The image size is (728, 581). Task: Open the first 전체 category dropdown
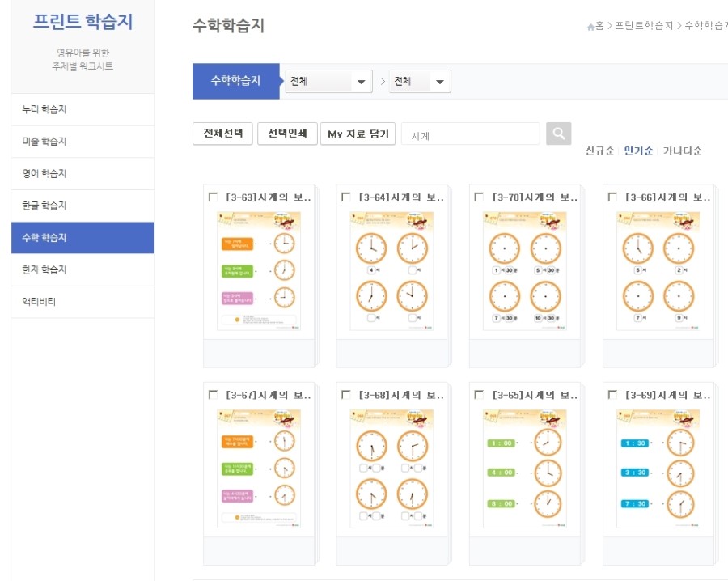click(328, 81)
